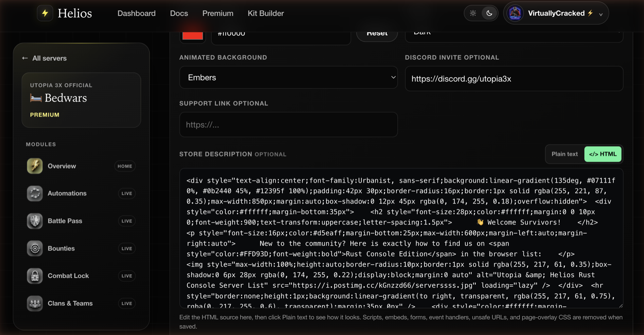This screenshot has height=335, width=644.
Task: Click the LIVE badge beside Clans & Teams
Action: [127, 304]
